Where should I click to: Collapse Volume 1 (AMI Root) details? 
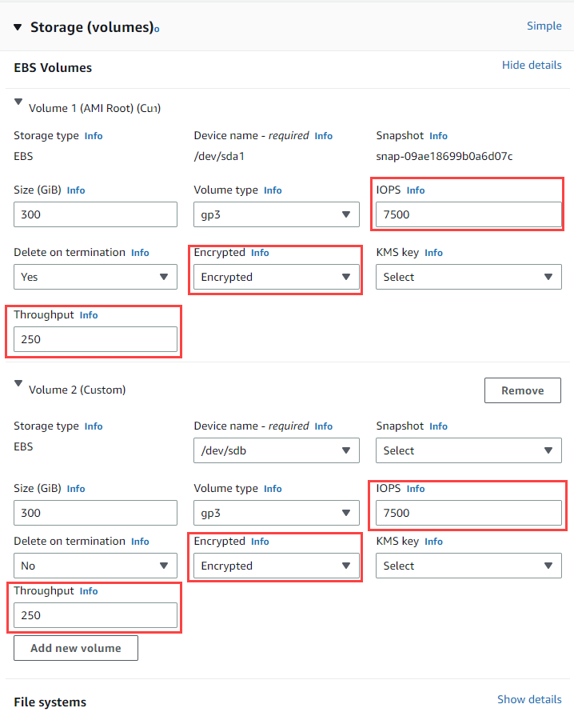coord(18,102)
